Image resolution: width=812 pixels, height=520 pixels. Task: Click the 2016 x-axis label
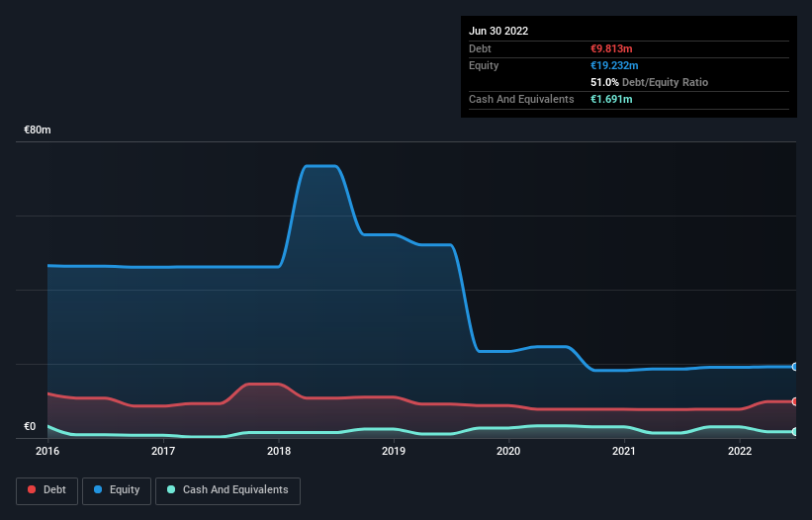47,451
